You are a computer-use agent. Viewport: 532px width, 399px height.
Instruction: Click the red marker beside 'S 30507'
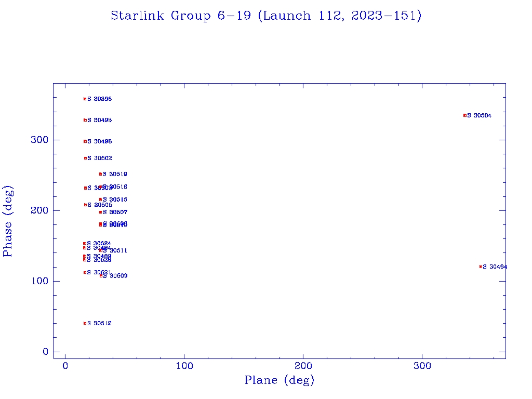point(100,212)
